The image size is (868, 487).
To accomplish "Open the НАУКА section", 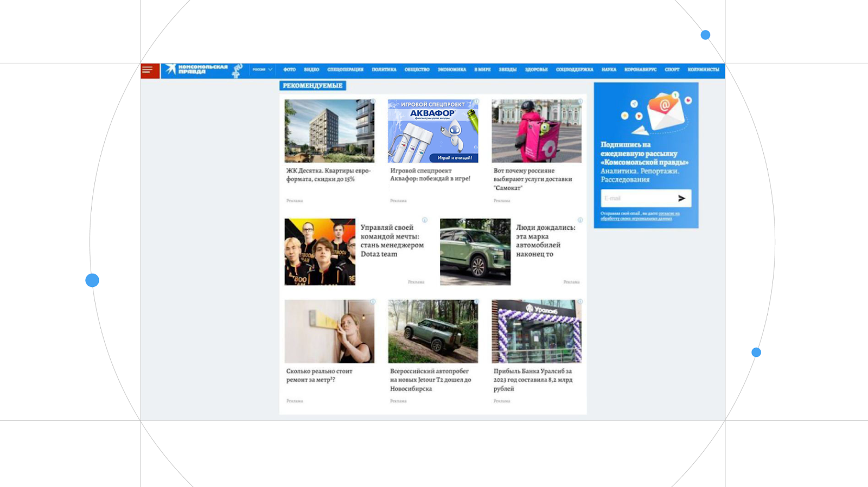I will (x=609, y=69).
